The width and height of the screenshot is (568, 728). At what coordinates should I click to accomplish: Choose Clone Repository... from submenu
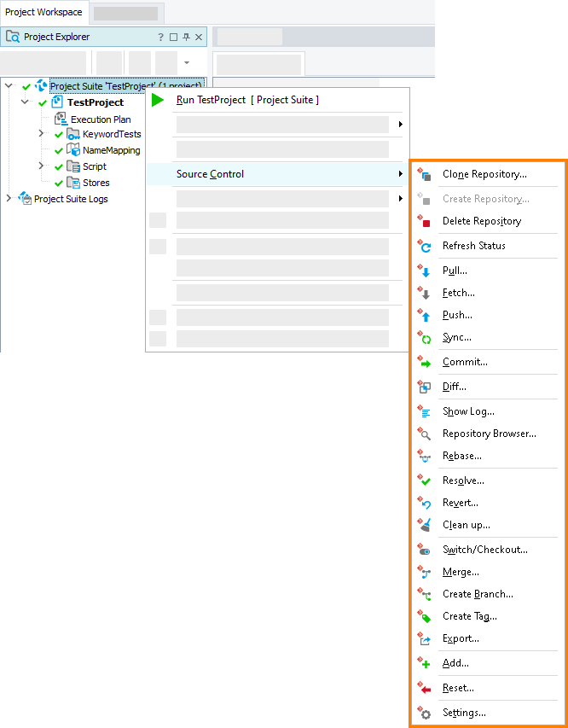coord(487,175)
